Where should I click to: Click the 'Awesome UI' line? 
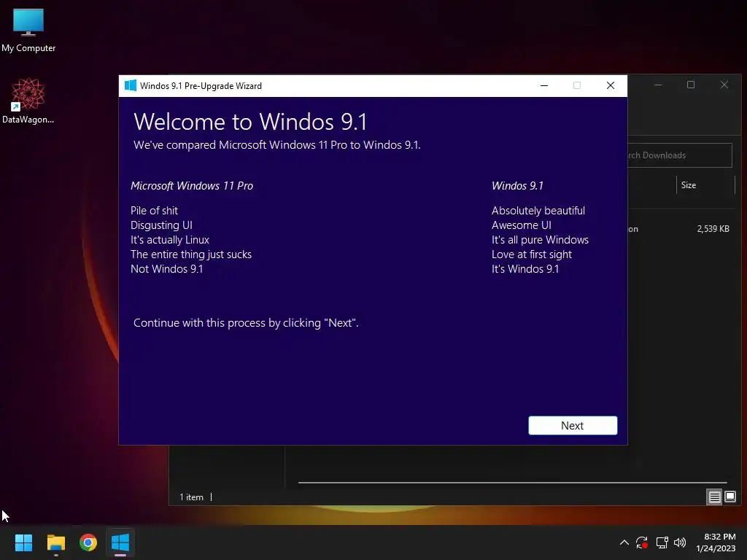(522, 225)
